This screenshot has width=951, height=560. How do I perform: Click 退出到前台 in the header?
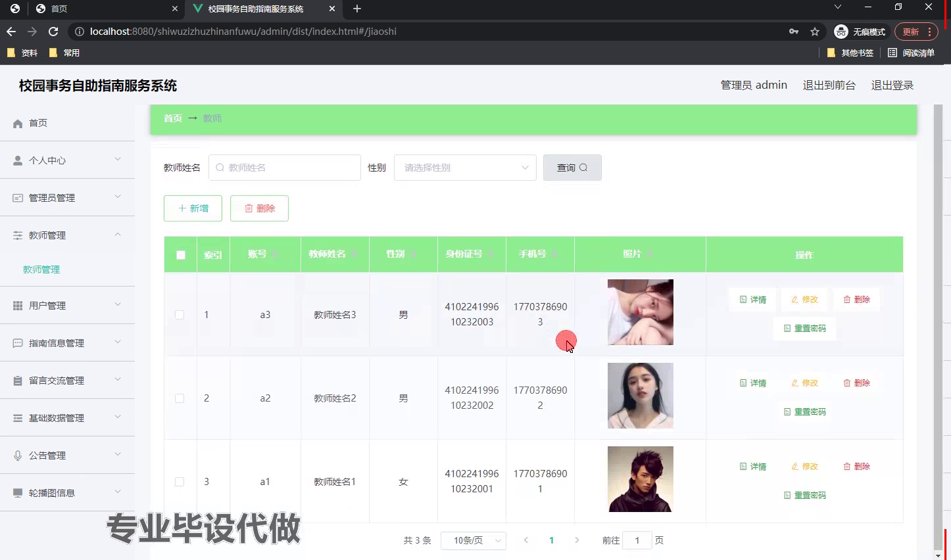pos(829,85)
